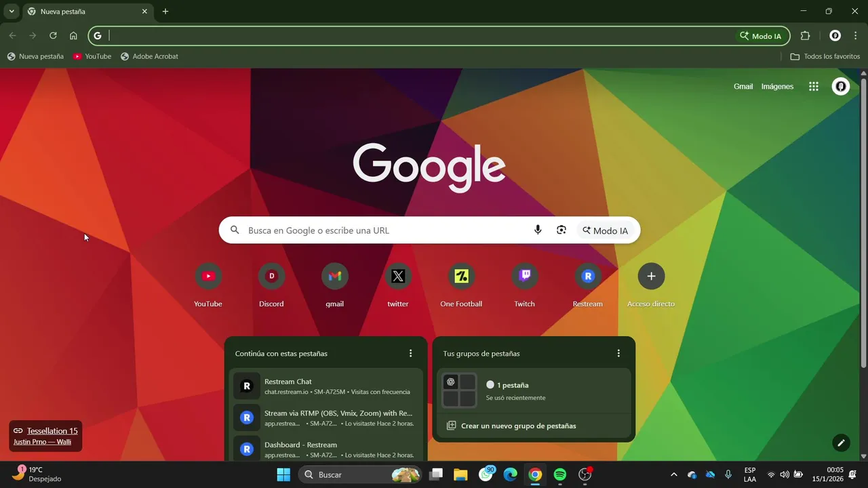868x488 pixels.
Task: Open the Discord shortcut tile
Action: [x=271, y=285]
